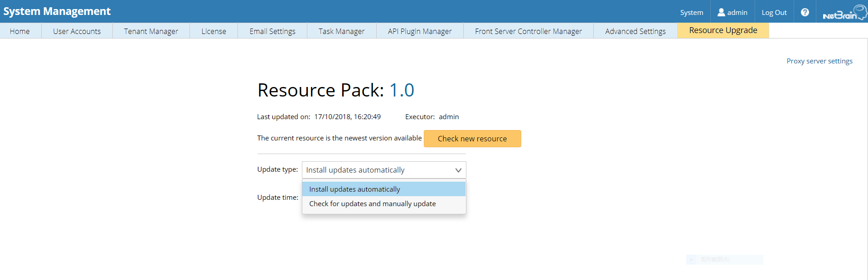Go to Advanced Settings tab
Screen dimensions: 868x280
pos(635,31)
